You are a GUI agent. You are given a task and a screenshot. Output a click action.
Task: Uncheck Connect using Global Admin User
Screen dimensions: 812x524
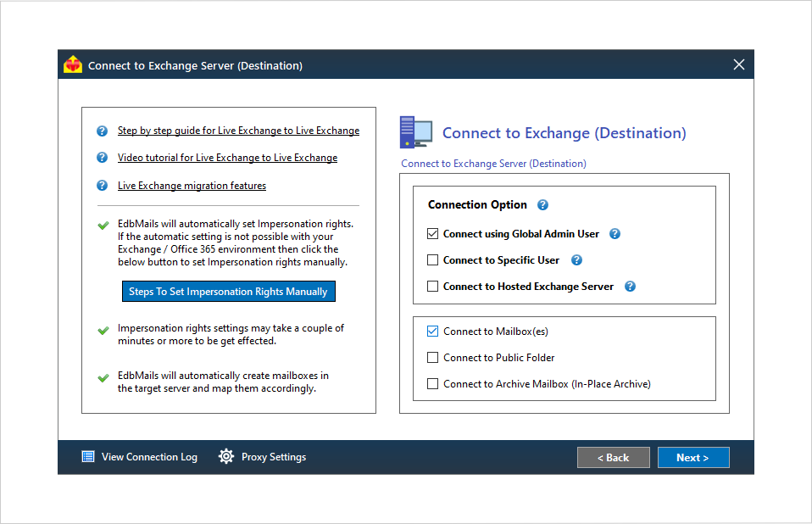[433, 234]
